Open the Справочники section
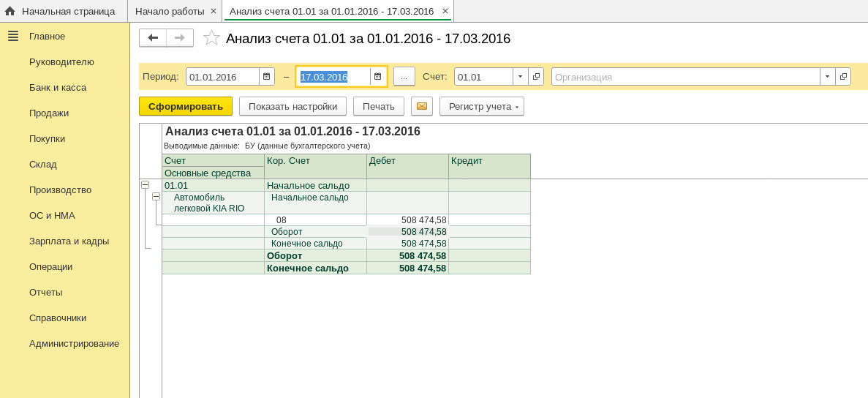Screen dimensions: 868x398 coord(58,318)
